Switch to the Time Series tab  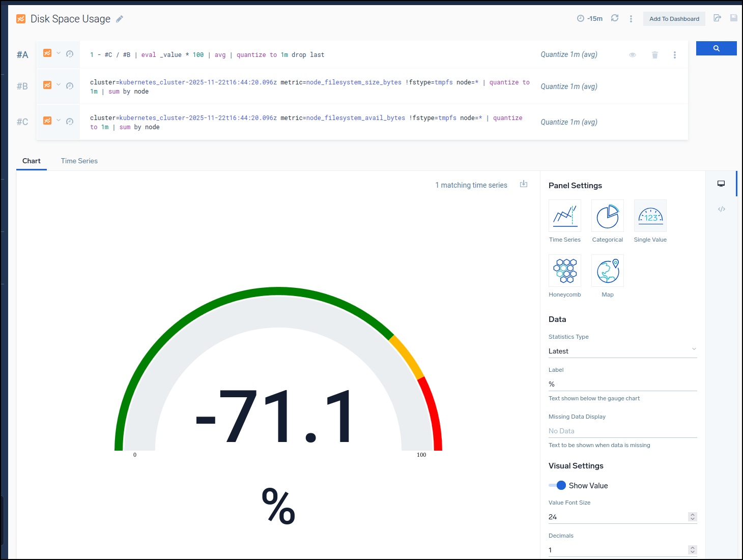pos(79,161)
